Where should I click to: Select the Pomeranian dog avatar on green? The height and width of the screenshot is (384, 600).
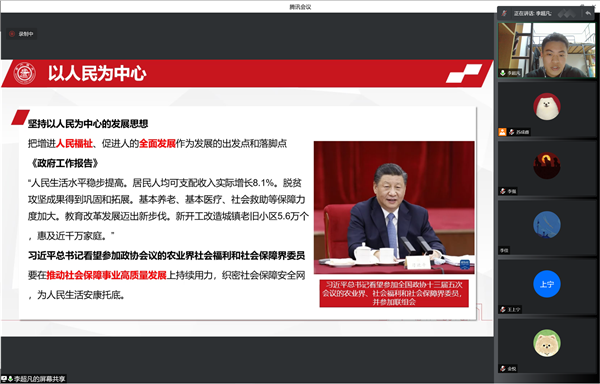click(547, 343)
